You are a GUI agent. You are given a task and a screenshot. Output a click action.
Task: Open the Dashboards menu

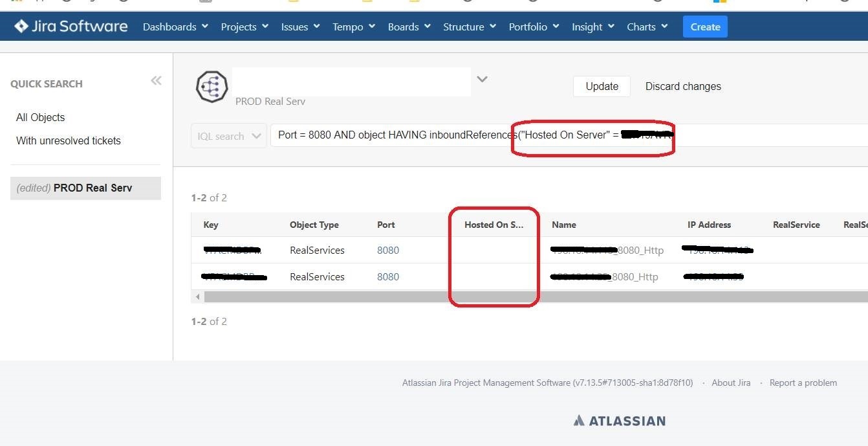[x=175, y=27]
